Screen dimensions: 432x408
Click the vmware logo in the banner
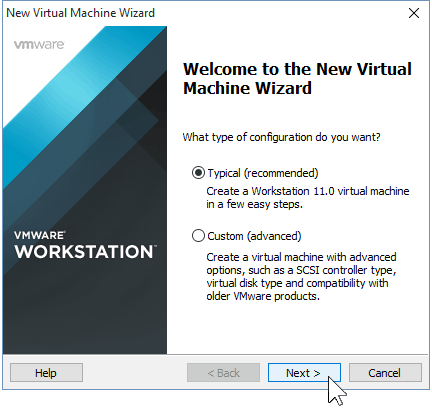point(39,45)
